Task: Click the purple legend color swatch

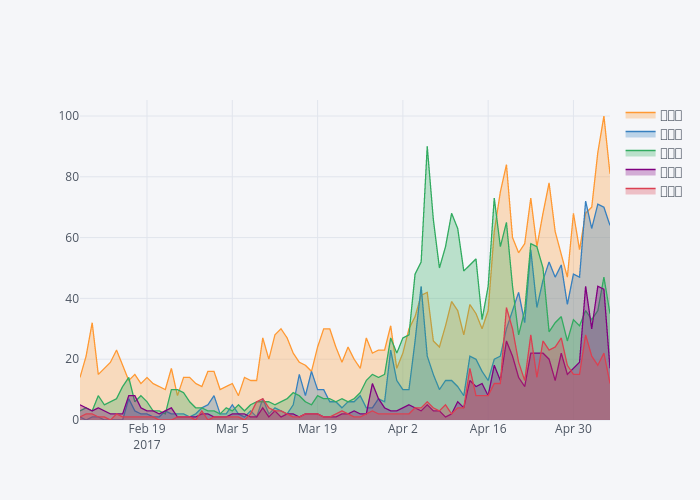Action: pyautogui.click(x=640, y=172)
